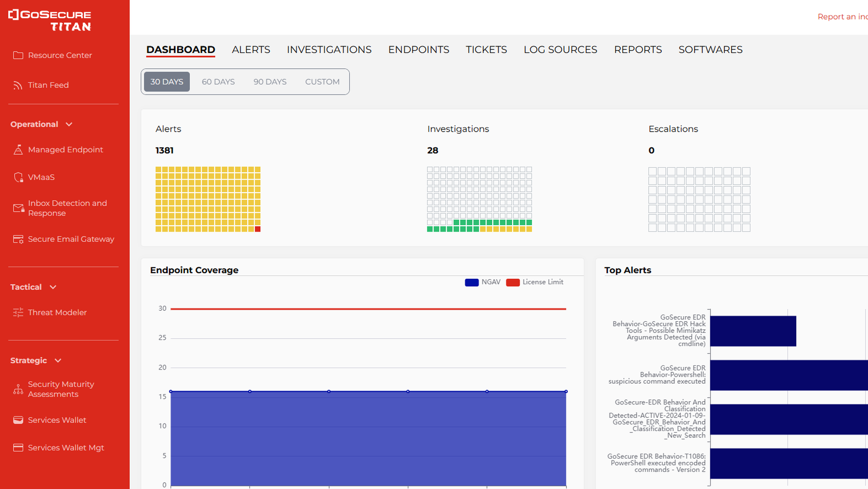The width and height of the screenshot is (868, 489).
Task: Click the Threat Modeler sliders icon
Action: [x=18, y=313]
